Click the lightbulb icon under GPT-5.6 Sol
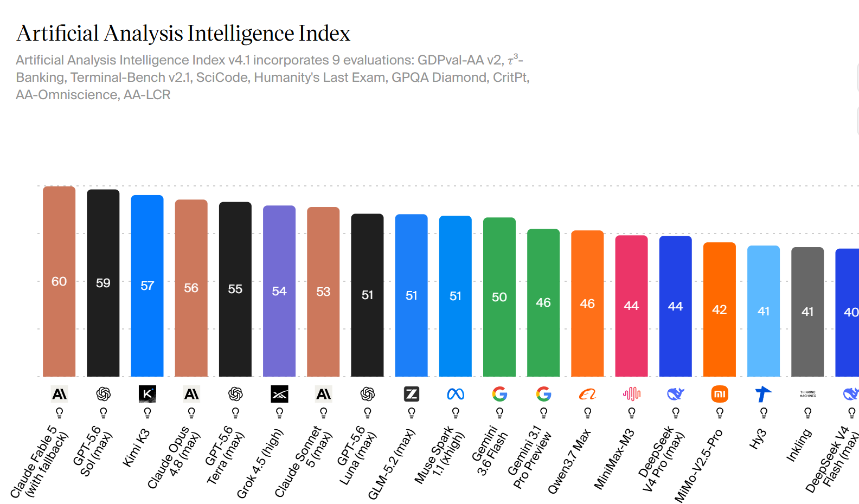The image size is (859, 504). 103,413
